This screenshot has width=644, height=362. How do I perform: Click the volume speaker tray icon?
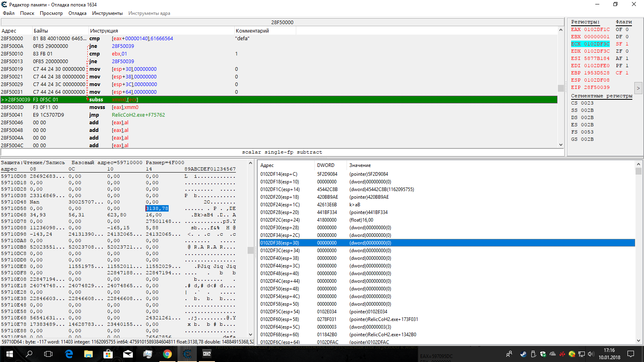point(591,354)
